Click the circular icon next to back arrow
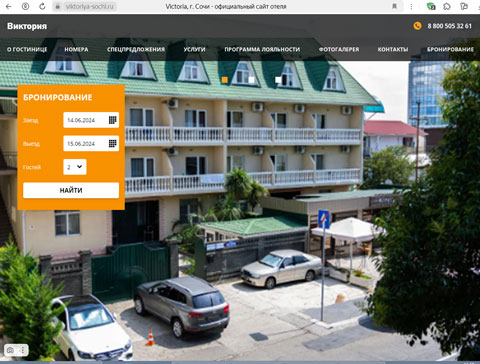 25,6
